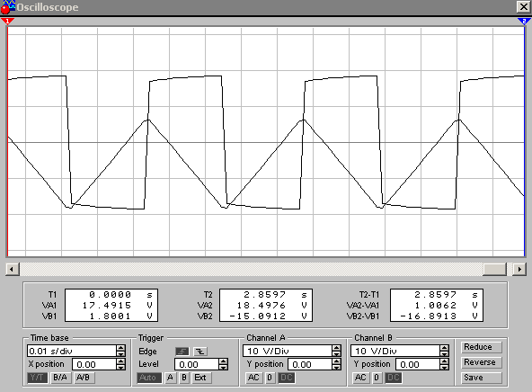Image resolution: width=532 pixels, height=392 pixels.
Task: Increase Channel B V/Div scale
Action: coord(445,348)
